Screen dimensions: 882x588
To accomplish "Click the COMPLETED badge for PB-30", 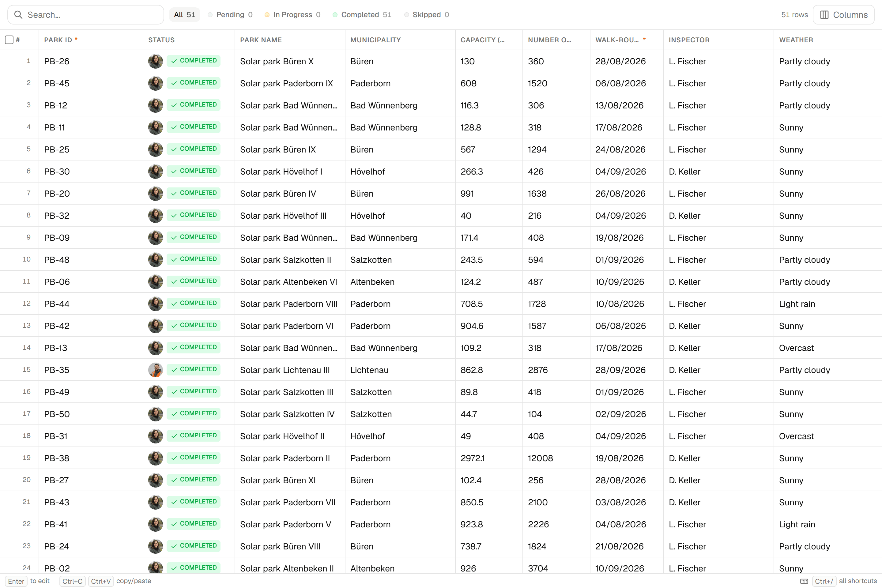I will [194, 171].
